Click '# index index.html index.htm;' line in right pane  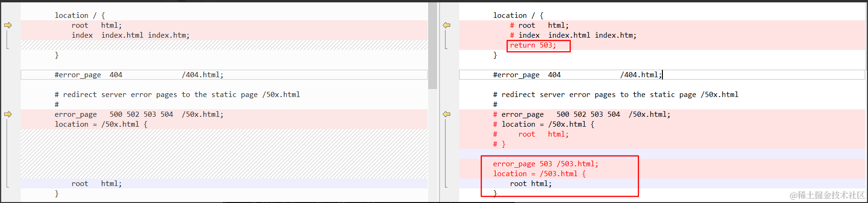(573, 35)
